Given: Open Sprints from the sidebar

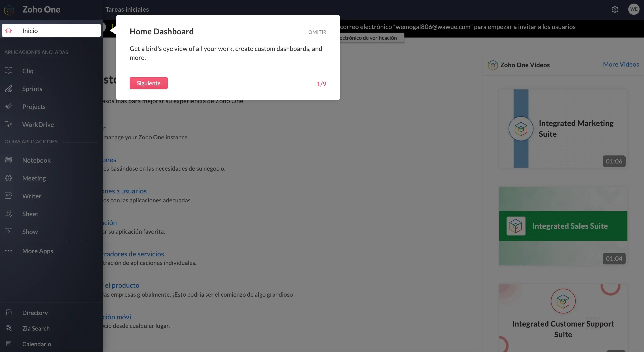Looking at the screenshot, I should point(51,89).
